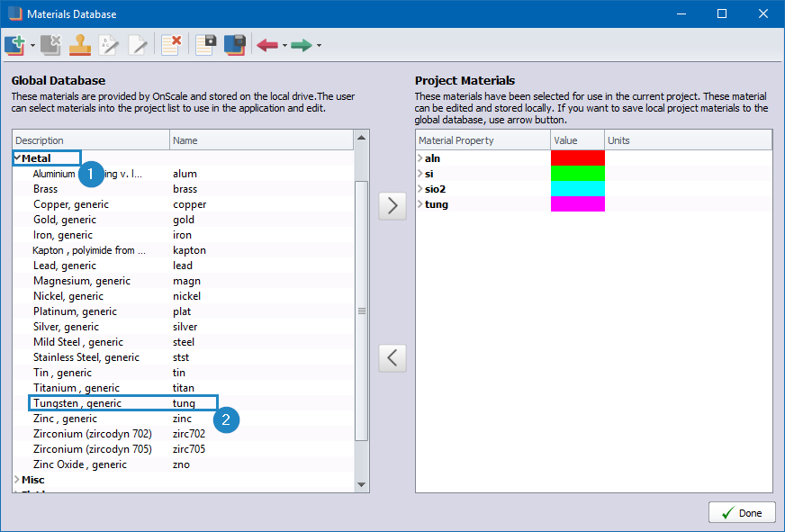The height and width of the screenshot is (532, 785).
Task: Expand the Misc category
Action: (x=17, y=480)
